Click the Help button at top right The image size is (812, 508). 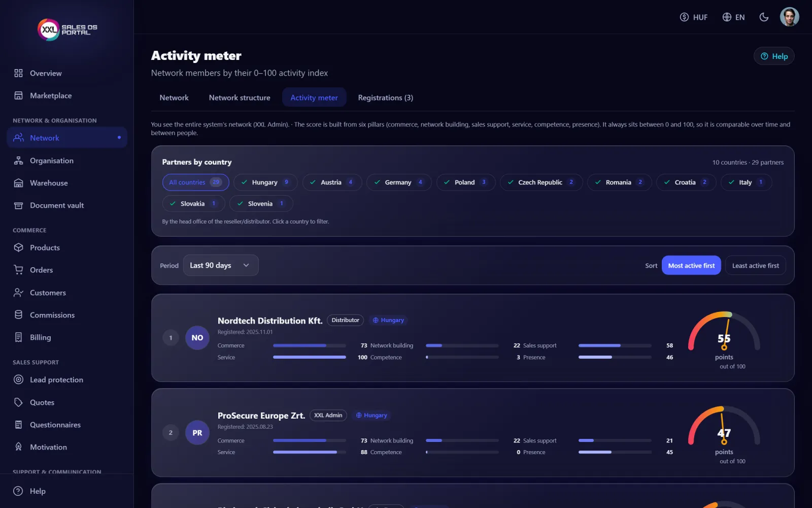pos(774,56)
